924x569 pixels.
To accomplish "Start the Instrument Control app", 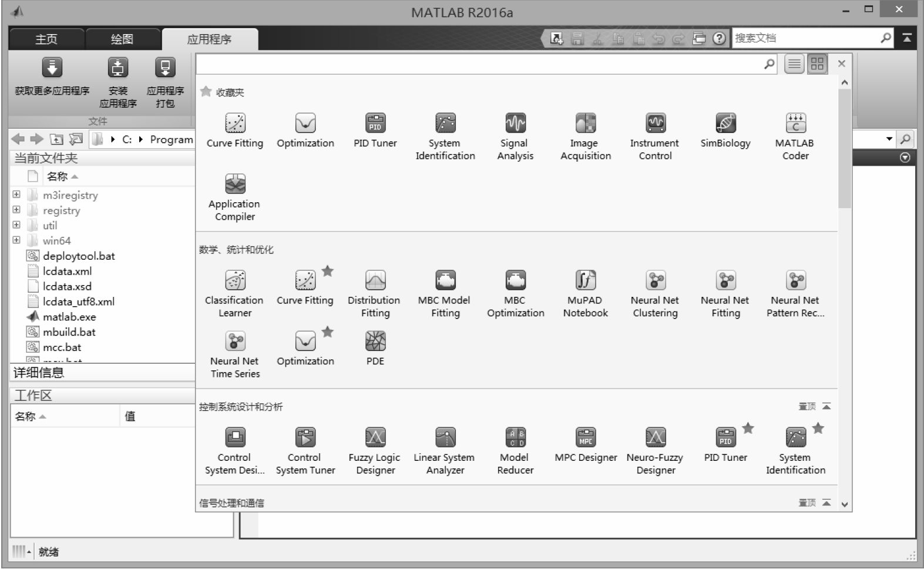I will [655, 136].
